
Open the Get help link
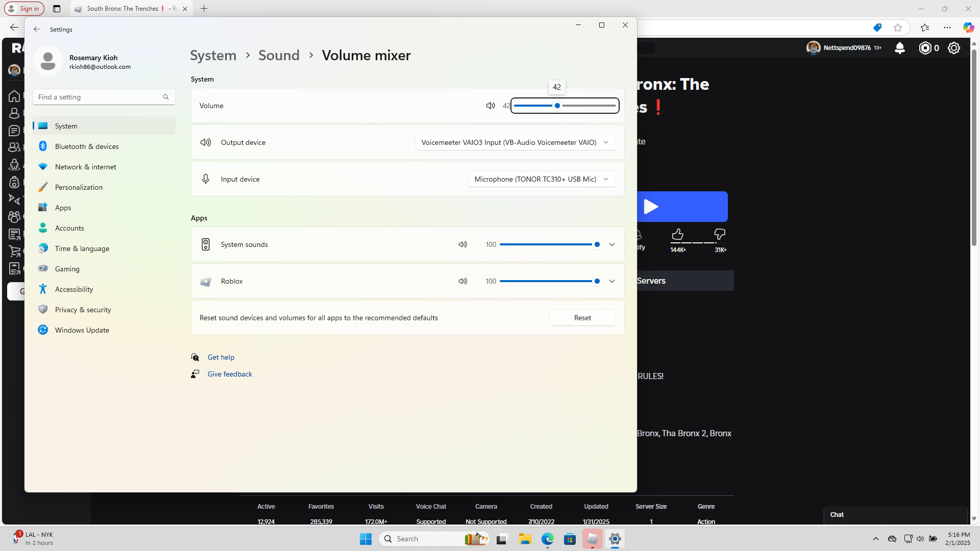pyautogui.click(x=221, y=357)
